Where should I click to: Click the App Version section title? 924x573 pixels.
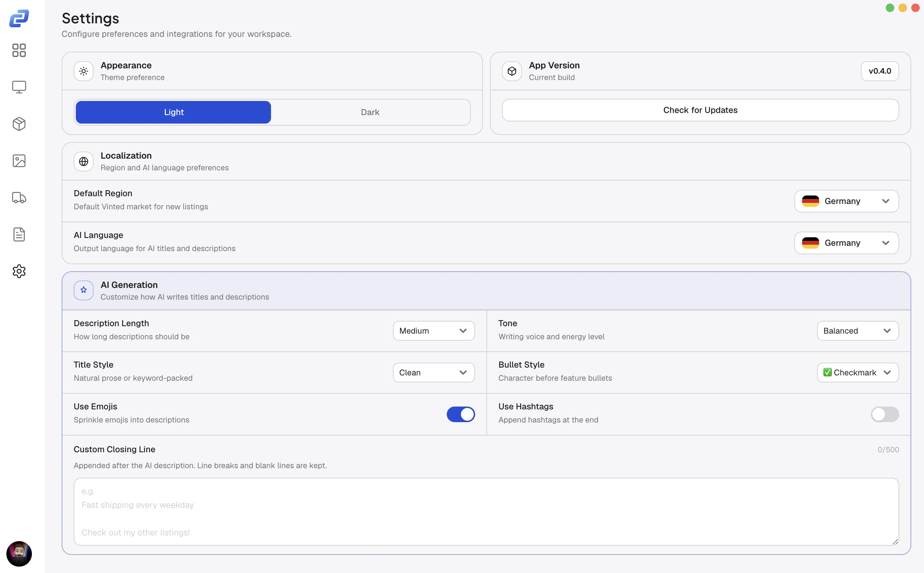(x=554, y=65)
